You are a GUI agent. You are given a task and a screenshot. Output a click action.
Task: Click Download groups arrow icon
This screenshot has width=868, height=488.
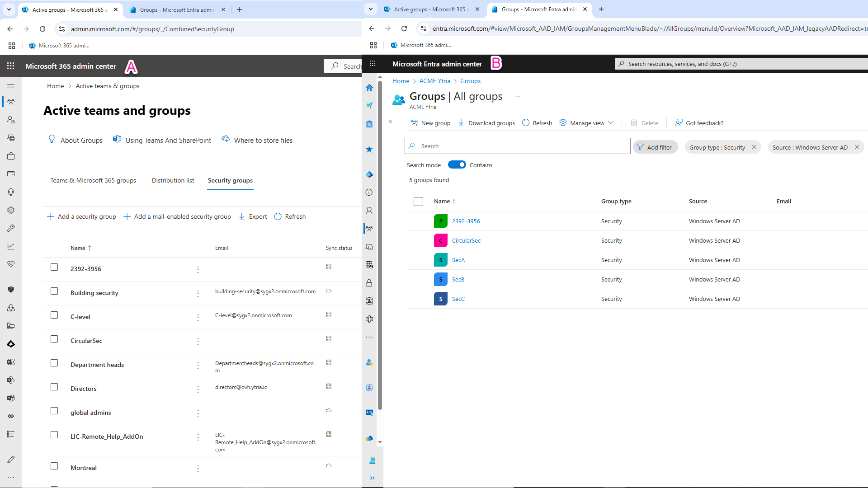click(461, 123)
